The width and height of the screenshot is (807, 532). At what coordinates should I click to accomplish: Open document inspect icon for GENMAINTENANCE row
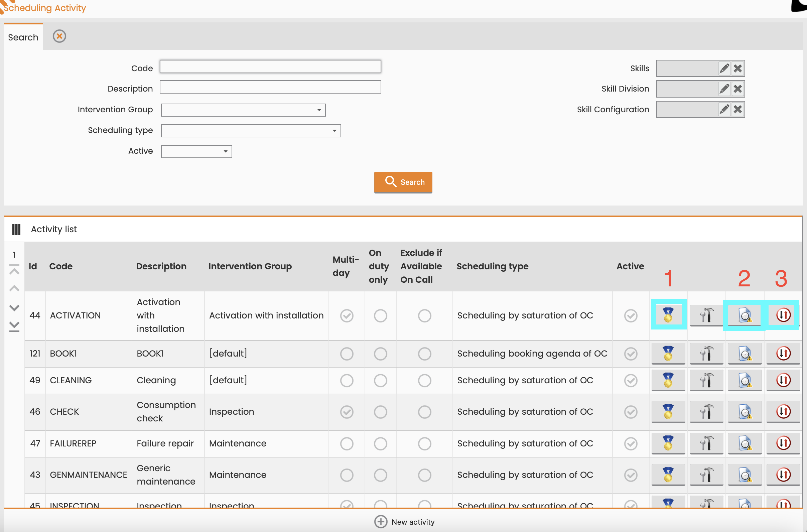(745, 475)
